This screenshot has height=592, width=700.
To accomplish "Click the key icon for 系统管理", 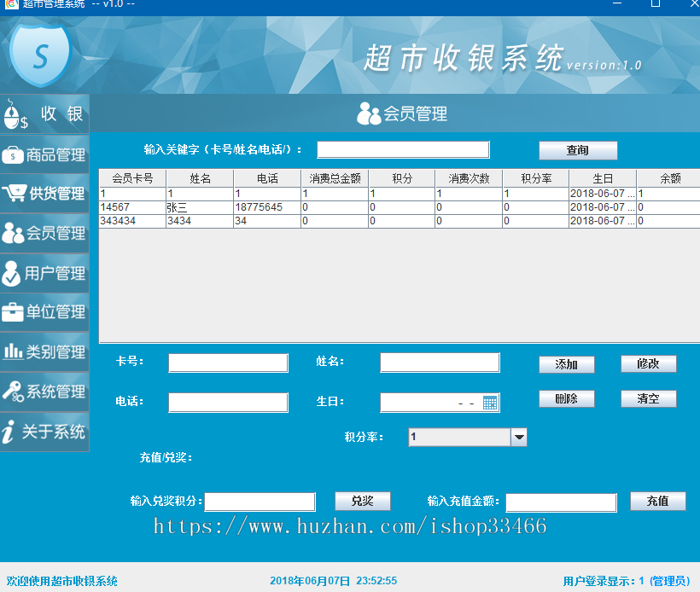I will (x=14, y=392).
